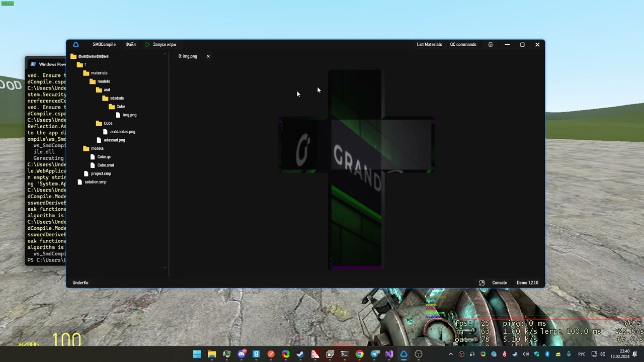Open File Explorer from the taskbar

click(x=212, y=354)
